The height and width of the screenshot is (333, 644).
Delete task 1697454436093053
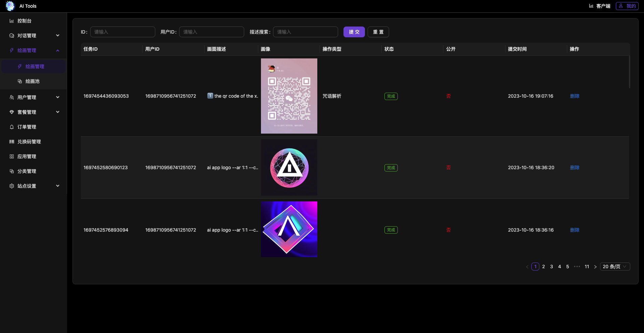point(575,96)
